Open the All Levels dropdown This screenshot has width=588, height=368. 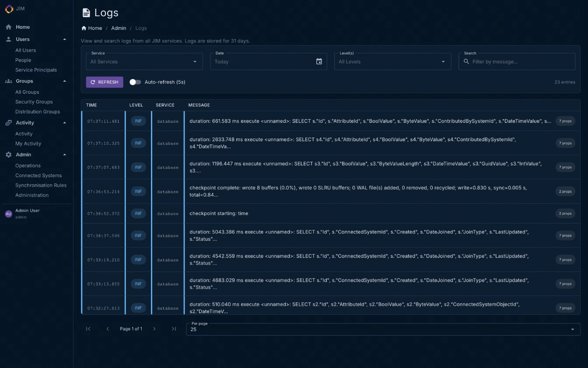(x=392, y=62)
